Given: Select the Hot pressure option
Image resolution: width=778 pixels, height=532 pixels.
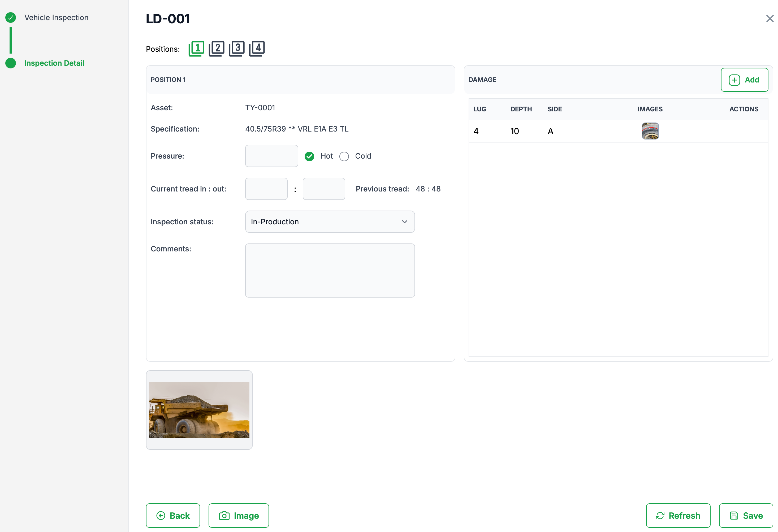Looking at the screenshot, I should click(x=309, y=156).
